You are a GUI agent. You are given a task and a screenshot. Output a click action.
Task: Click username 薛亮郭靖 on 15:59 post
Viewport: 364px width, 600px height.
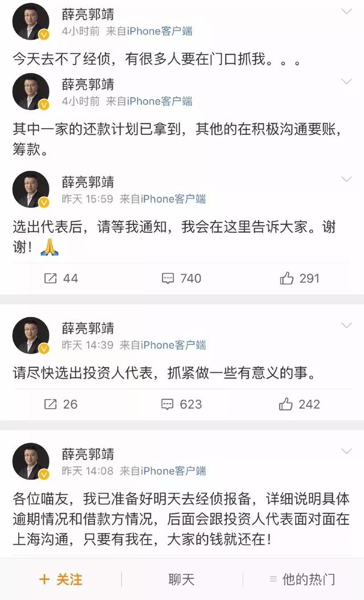[x=88, y=182]
